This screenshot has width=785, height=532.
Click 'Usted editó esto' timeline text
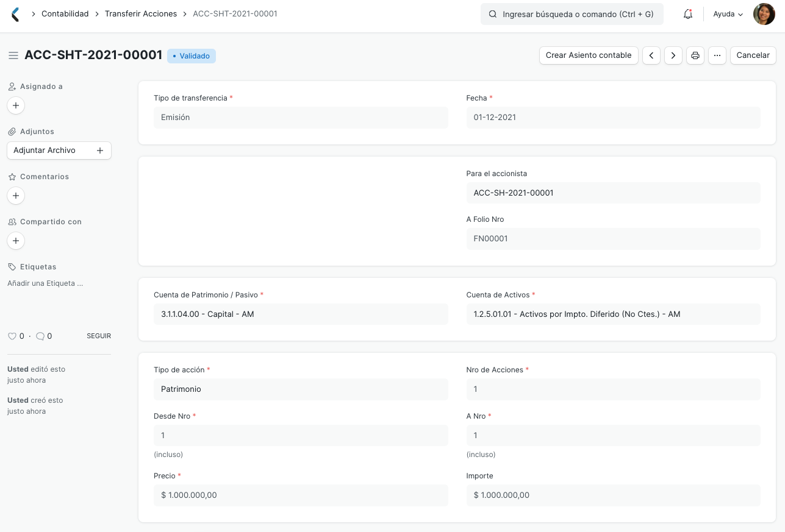click(x=36, y=369)
